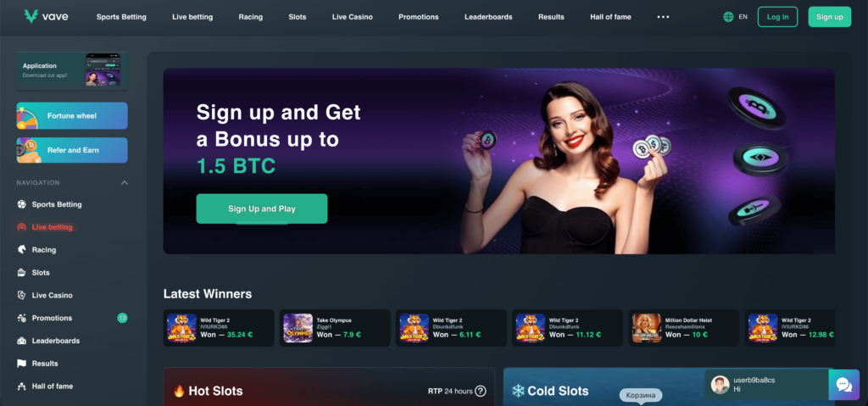
Task: Click the Sign up button in header
Action: tap(830, 17)
